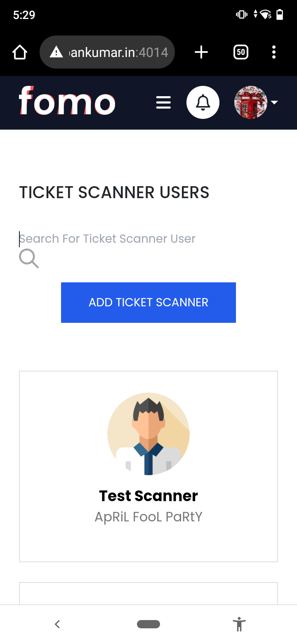Tap the site security warning icon
This screenshot has width=297, height=644.
click(56, 52)
